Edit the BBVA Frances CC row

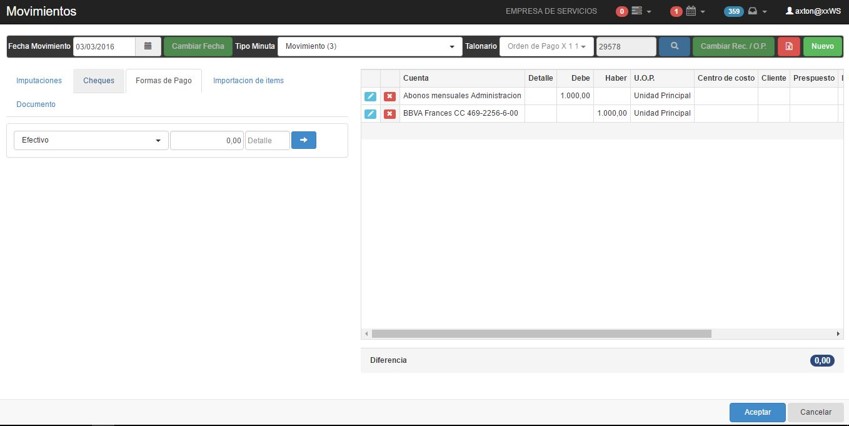[x=370, y=114]
